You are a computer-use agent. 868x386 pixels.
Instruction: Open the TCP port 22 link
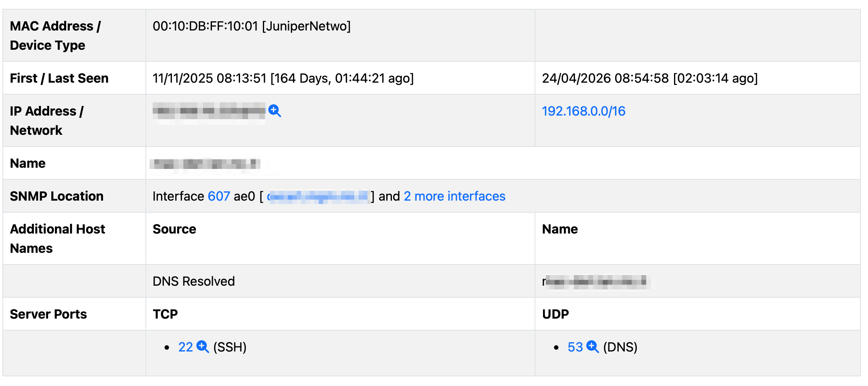186,347
